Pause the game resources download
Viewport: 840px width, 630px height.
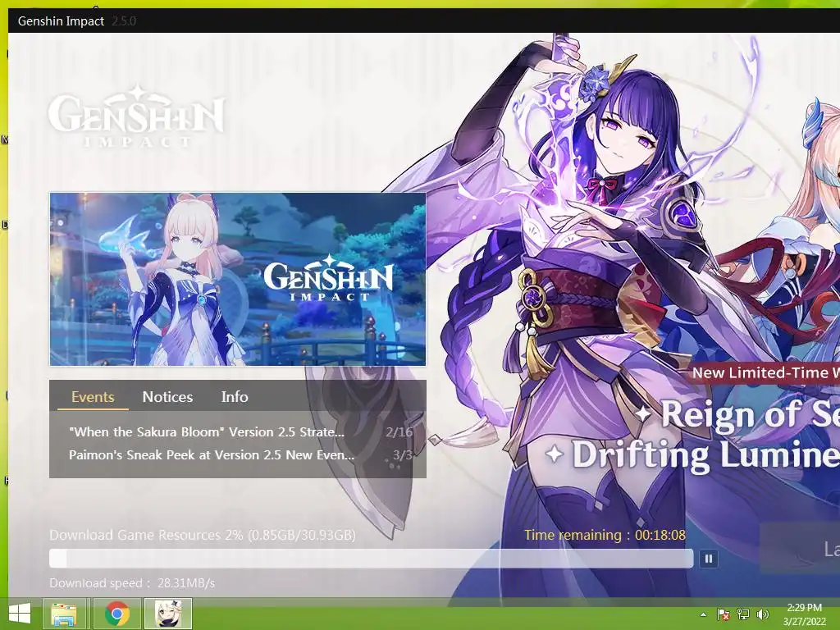pos(708,559)
